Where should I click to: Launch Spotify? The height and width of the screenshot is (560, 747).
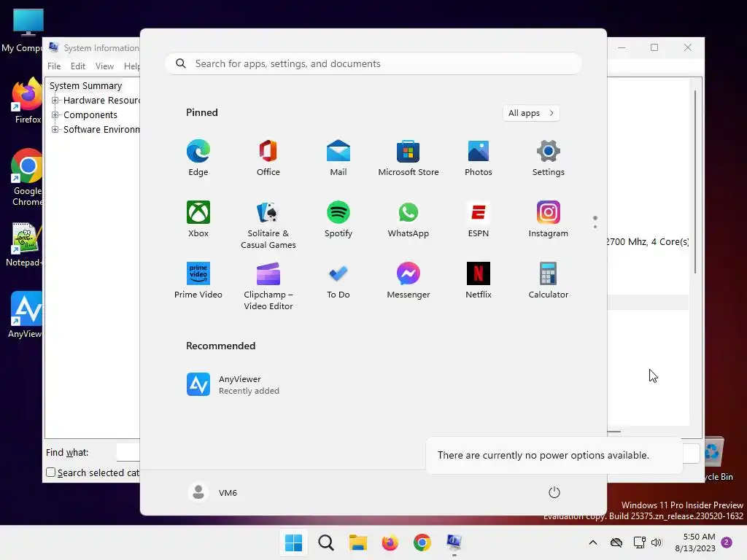tap(338, 219)
